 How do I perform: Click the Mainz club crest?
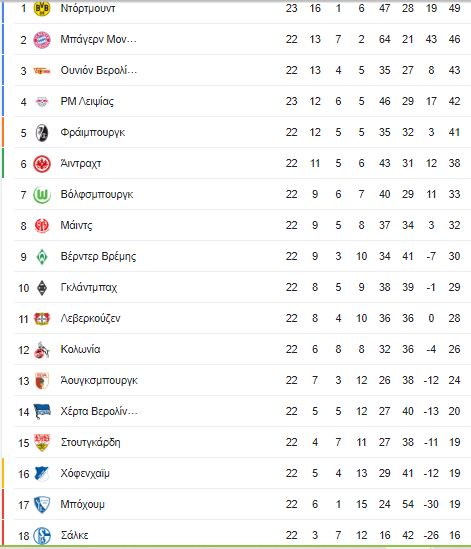[x=42, y=225]
